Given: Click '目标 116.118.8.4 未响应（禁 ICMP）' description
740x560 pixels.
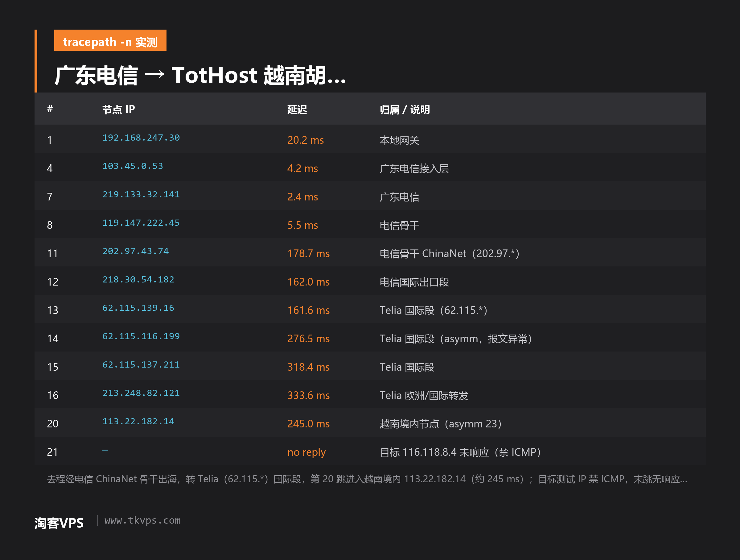Looking at the screenshot, I should (461, 453).
